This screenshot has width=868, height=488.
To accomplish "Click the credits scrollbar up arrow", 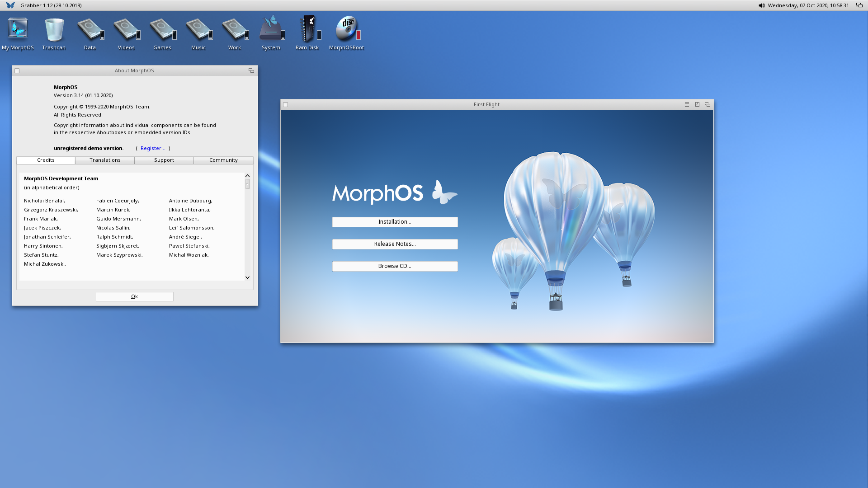I will pos(247,175).
